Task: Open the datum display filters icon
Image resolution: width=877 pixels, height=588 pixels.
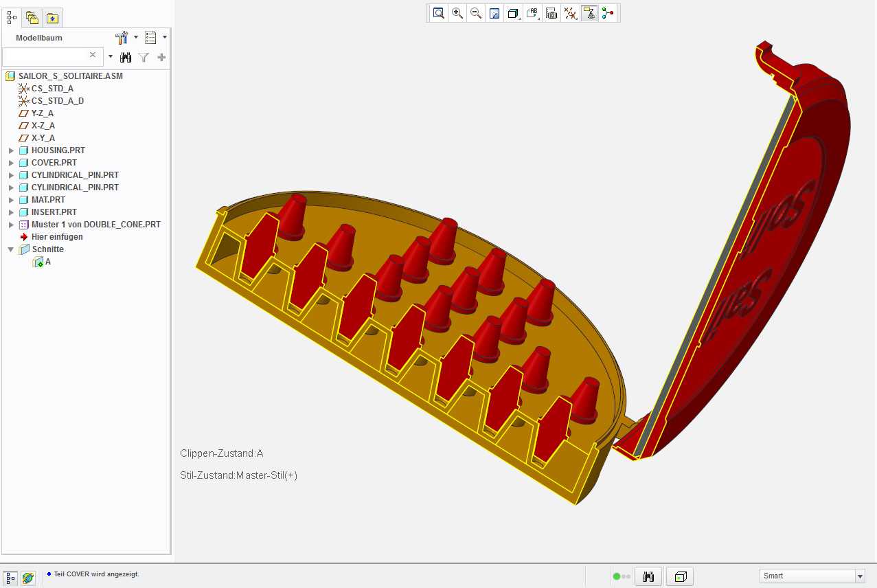Action: pyautogui.click(x=570, y=13)
